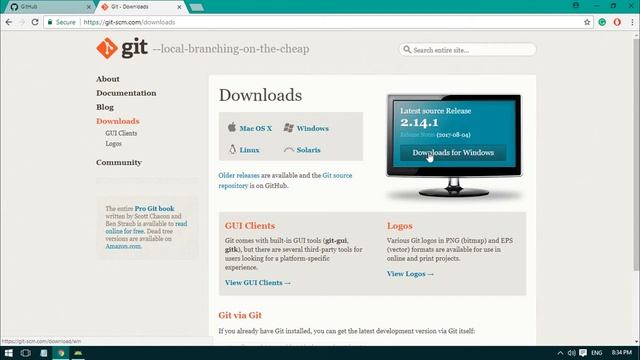Image resolution: width=640 pixels, height=360 pixels.
Task: Click the Git via Git heading
Action: click(240, 315)
